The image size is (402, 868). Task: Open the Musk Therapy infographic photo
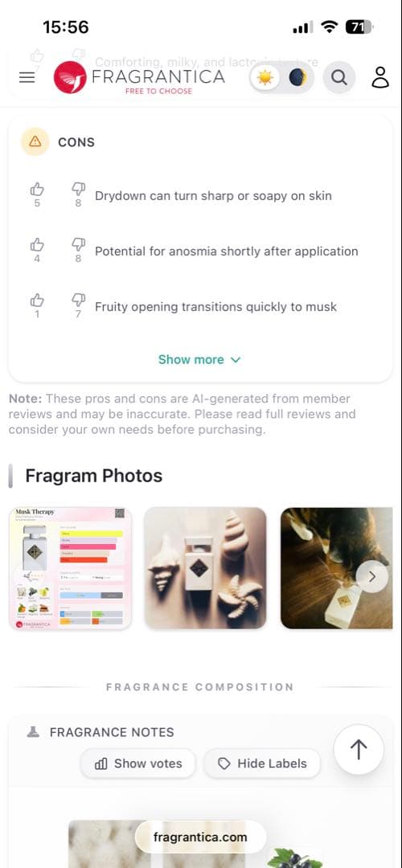(70, 568)
